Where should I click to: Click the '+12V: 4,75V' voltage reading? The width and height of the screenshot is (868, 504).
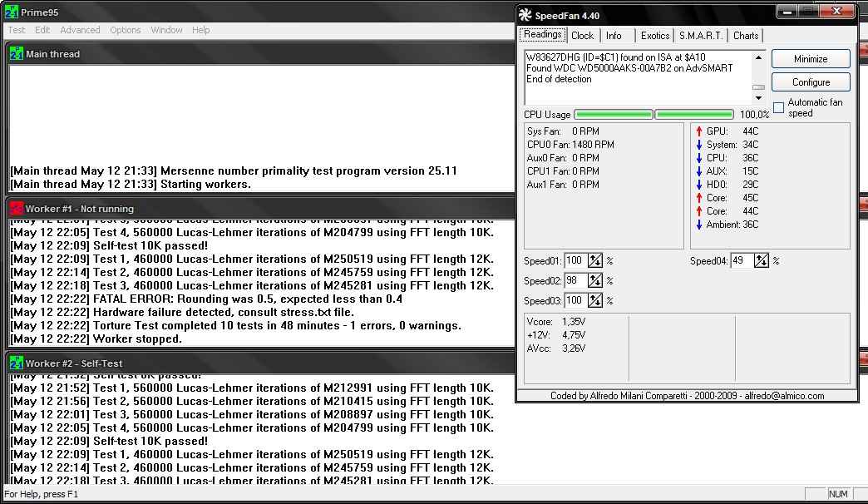(555, 335)
